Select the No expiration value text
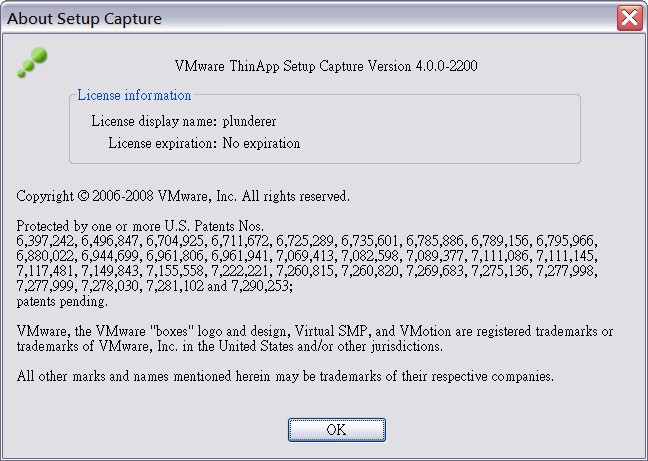 click(261, 143)
